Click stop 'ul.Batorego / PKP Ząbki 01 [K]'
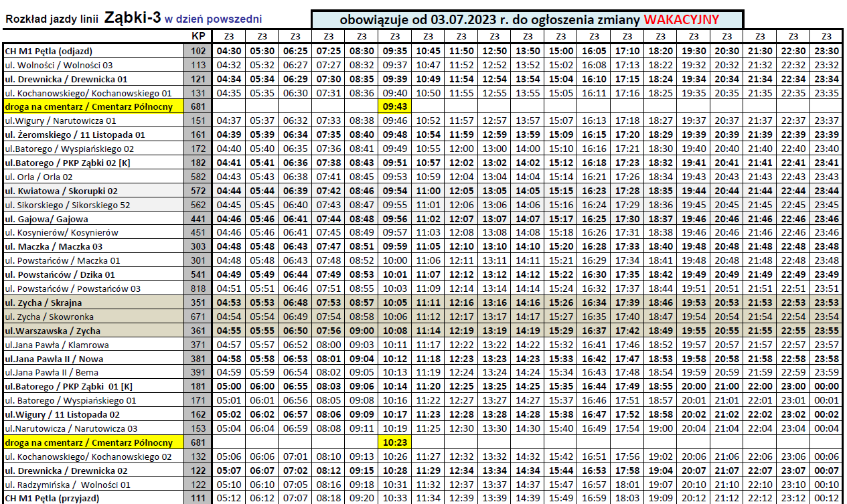Image resolution: width=847 pixels, height=504 pixels. click(x=69, y=386)
